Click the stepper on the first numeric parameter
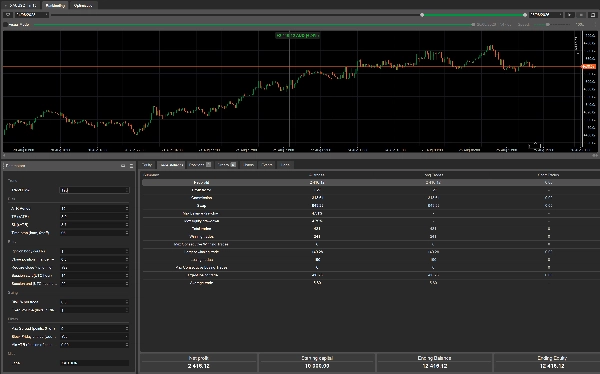This screenshot has width=600, height=374. 127,209
